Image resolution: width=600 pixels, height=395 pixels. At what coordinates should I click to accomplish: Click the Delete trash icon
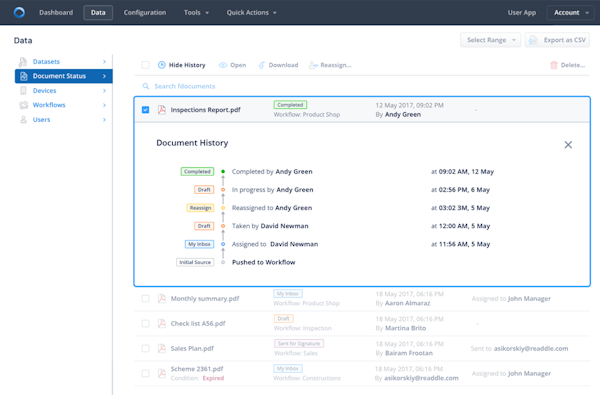click(x=554, y=65)
